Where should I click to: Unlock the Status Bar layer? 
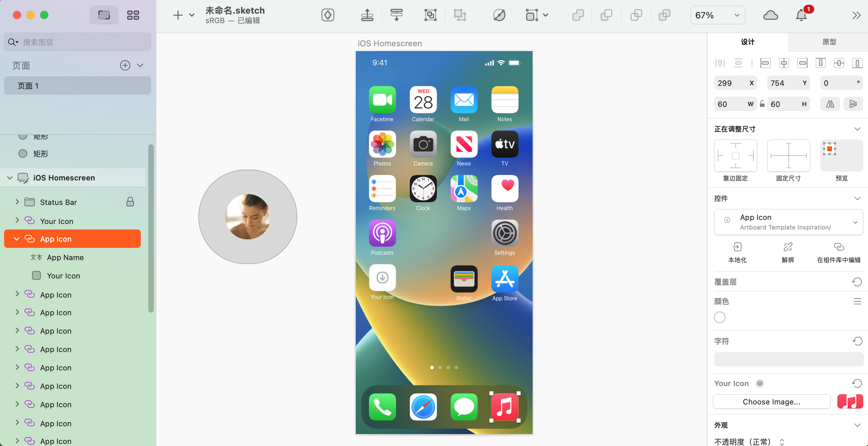click(130, 202)
